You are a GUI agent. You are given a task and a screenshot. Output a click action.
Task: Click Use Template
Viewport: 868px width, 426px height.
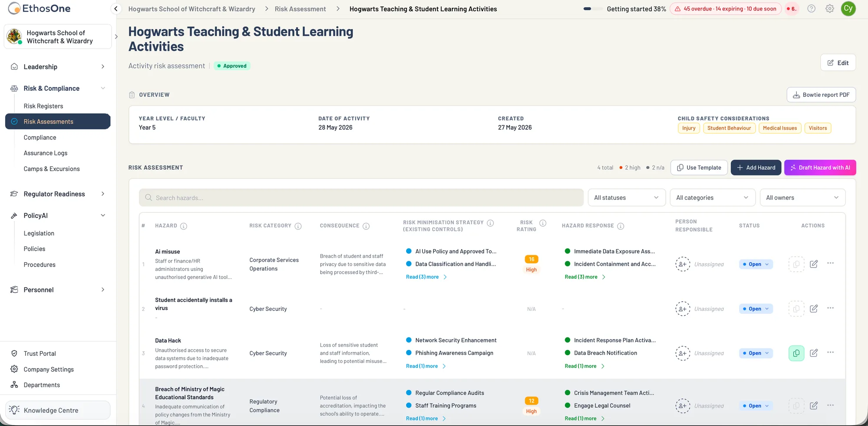699,168
